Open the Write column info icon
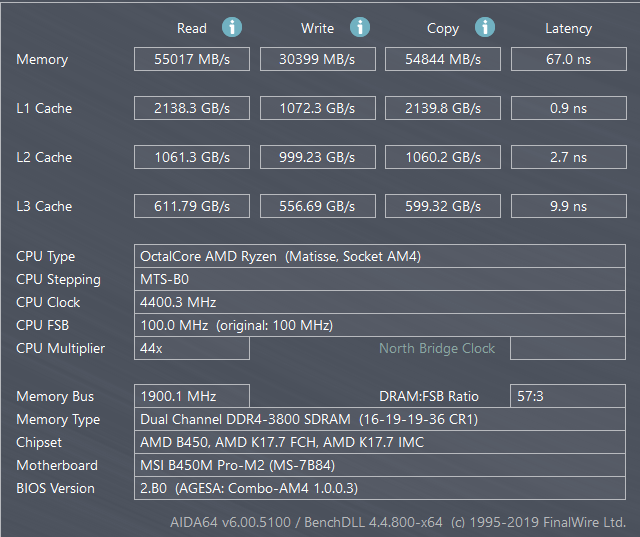Image resolution: width=640 pixels, height=537 pixels. (360, 28)
